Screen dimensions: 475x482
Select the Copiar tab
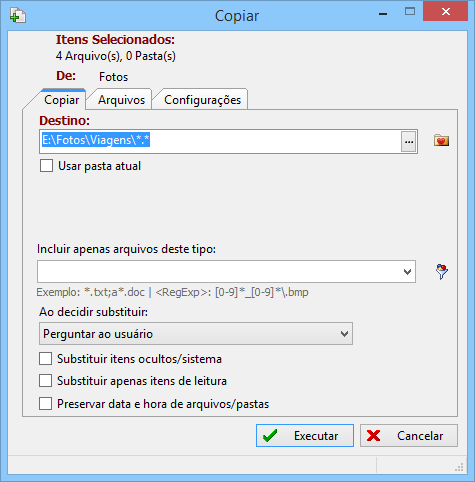(x=61, y=100)
